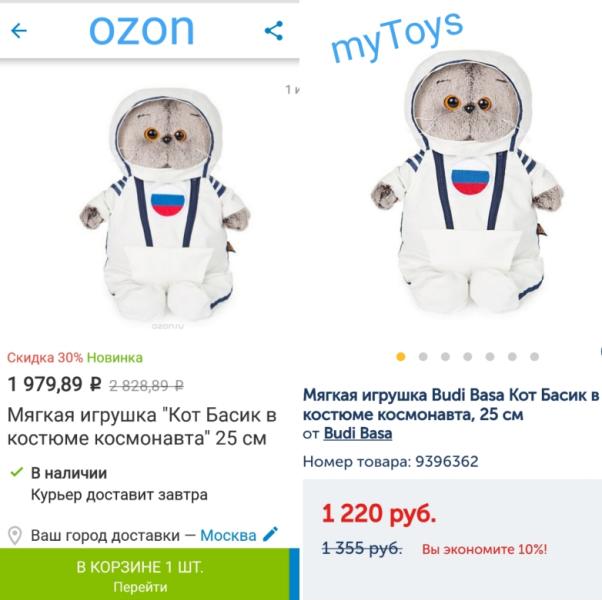
Task: Select the second carousel dot
Action: [423, 357]
